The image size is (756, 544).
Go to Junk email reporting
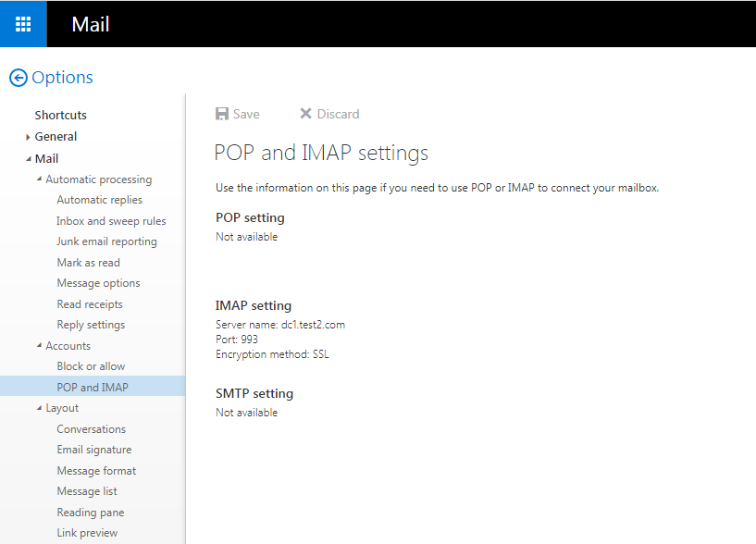[106, 241]
